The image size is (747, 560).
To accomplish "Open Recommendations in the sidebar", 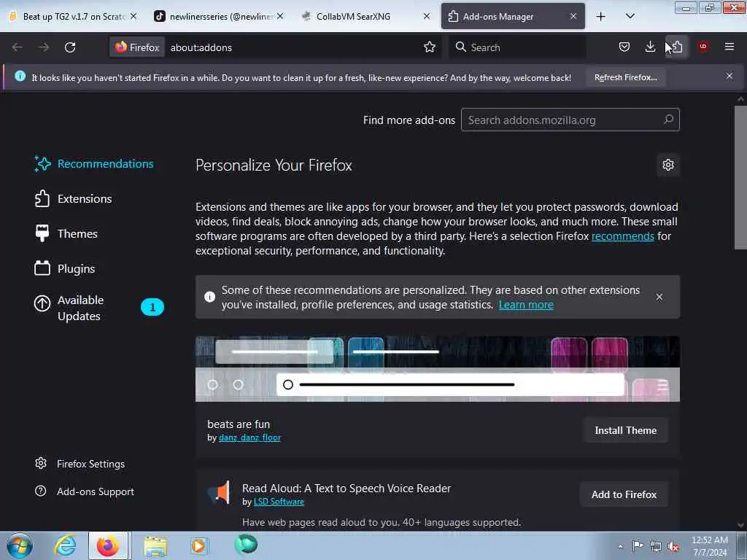I will [94, 164].
